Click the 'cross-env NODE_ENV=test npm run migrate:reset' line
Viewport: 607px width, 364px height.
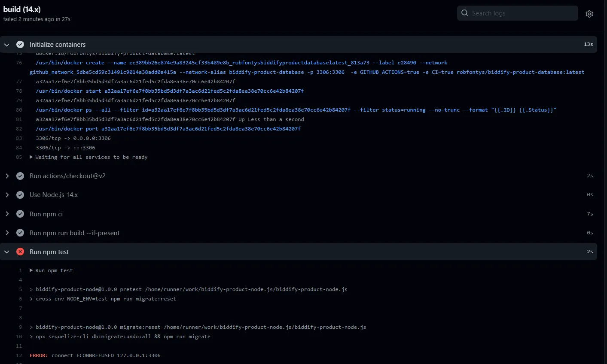pos(103,299)
